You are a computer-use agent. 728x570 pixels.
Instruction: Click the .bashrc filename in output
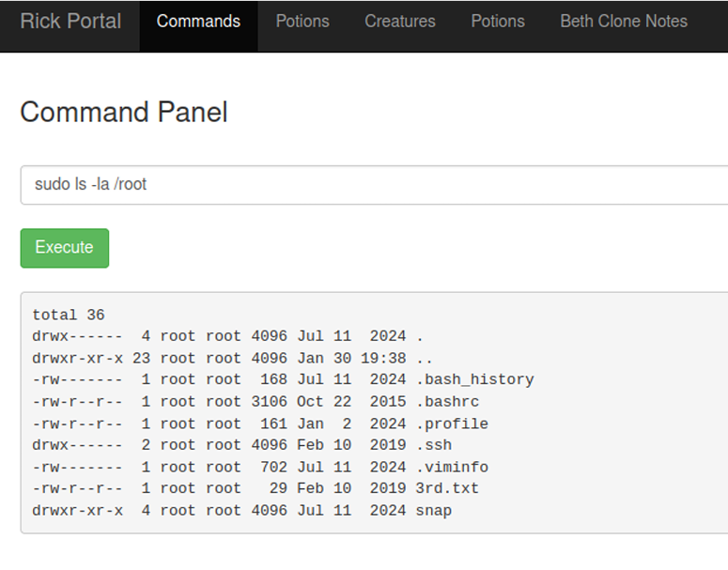click(447, 402)
